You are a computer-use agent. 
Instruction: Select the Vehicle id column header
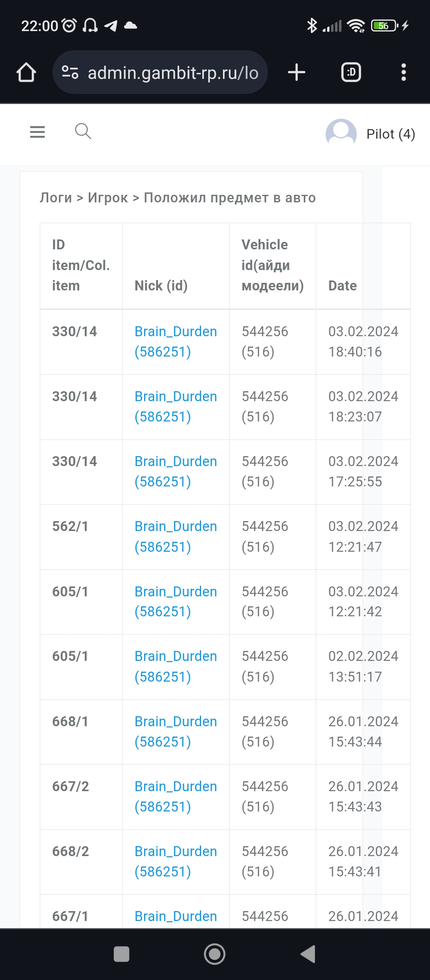[x=272, y=265]
